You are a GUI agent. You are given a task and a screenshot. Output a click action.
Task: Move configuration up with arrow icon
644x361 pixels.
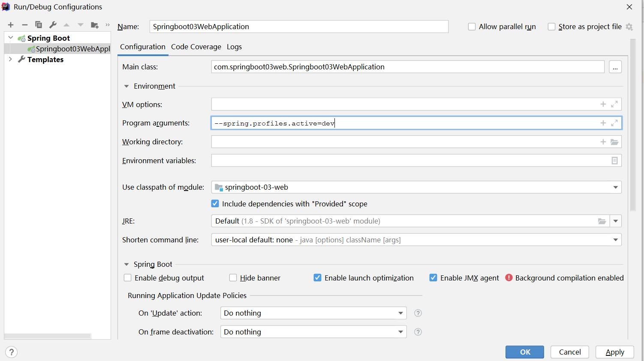coord(66,25)
